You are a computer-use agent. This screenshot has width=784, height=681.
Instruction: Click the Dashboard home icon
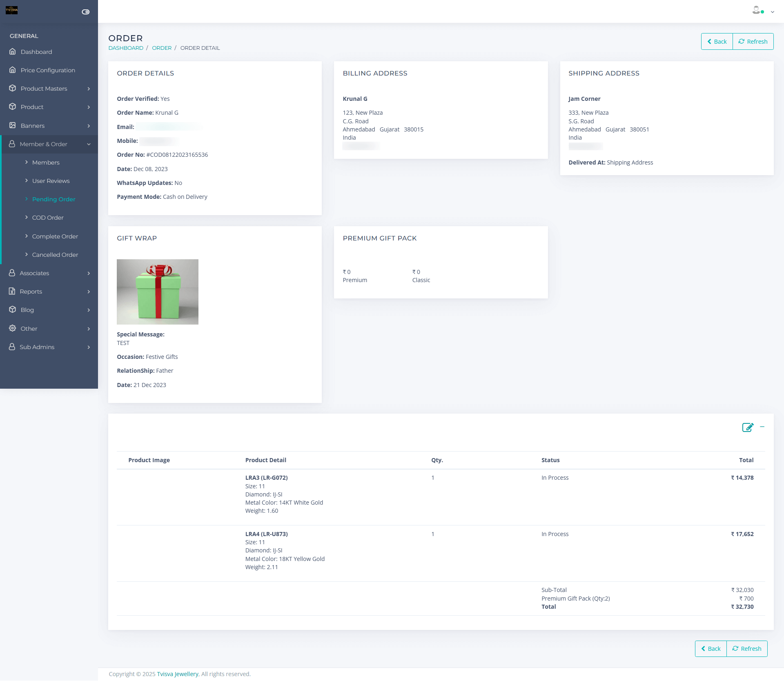pyautogui.click(x=13, y=52)
